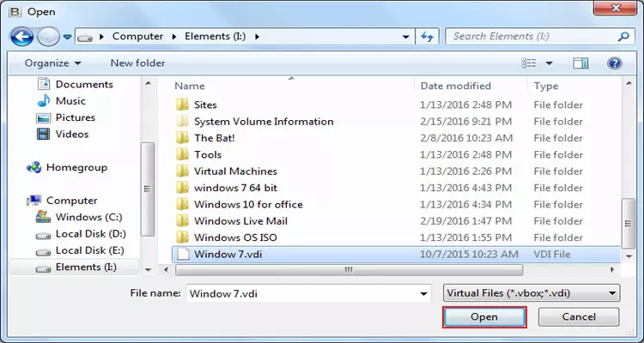
Task: Select Computer in the address breadcrumb
Action: [137, 36]
